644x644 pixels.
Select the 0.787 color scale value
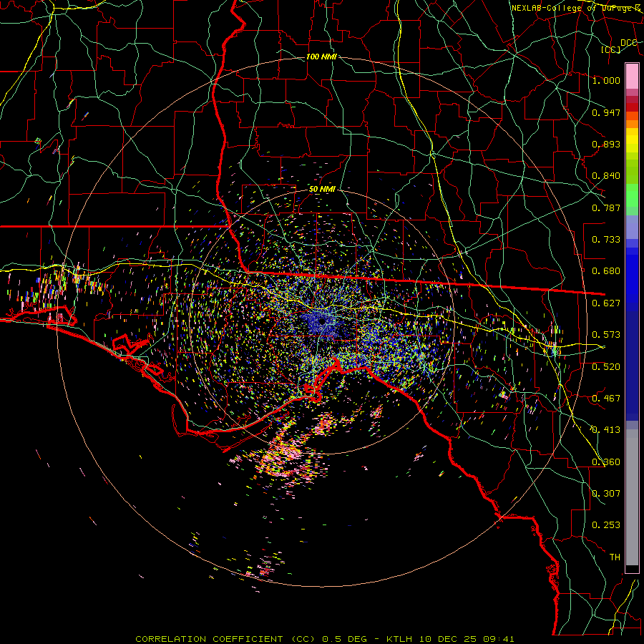606,208
